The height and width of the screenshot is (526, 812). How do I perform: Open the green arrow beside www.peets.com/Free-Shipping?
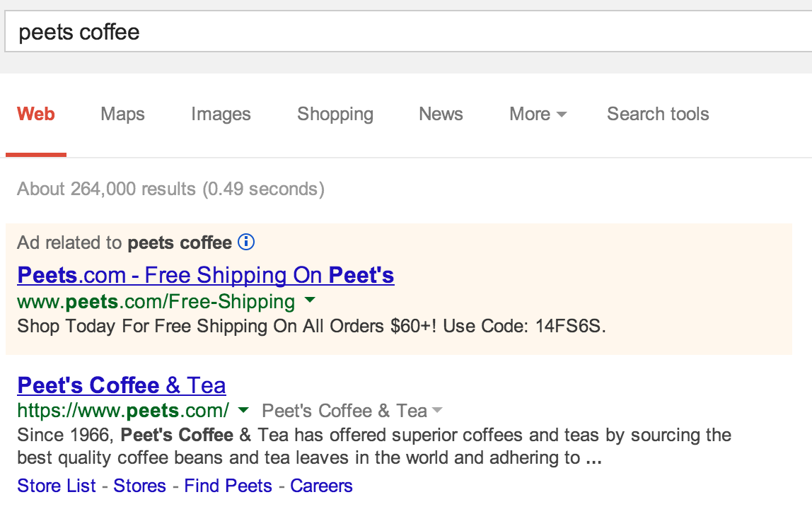tap(310, 300)
